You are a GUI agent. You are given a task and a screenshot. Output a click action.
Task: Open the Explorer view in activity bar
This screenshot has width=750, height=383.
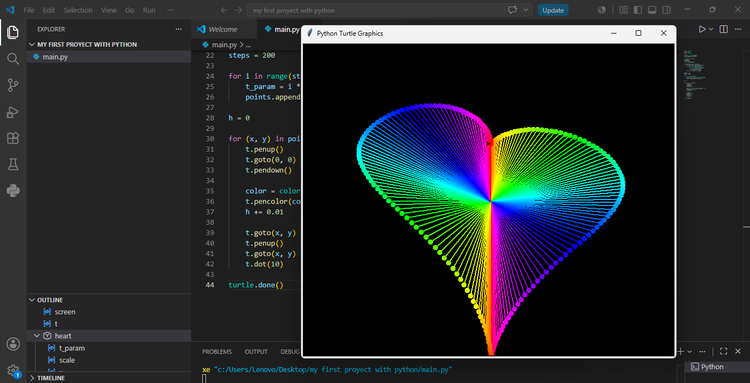click(13, 33)
